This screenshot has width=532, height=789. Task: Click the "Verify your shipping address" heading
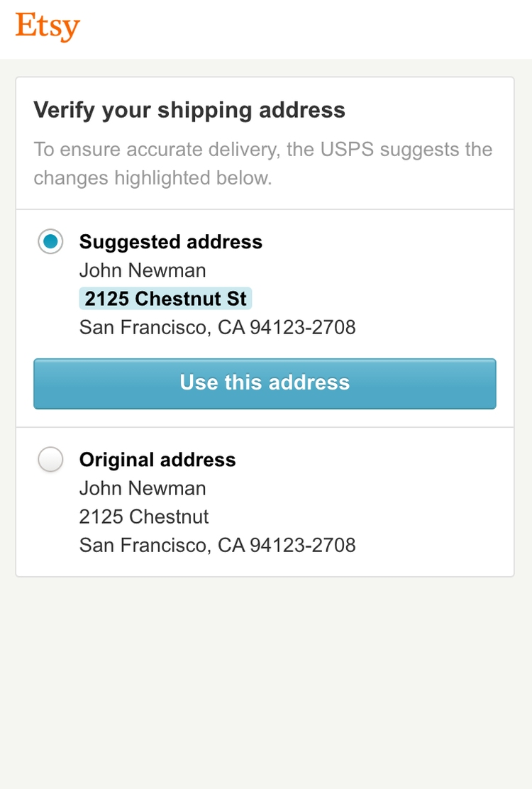(x=189, y=110)
